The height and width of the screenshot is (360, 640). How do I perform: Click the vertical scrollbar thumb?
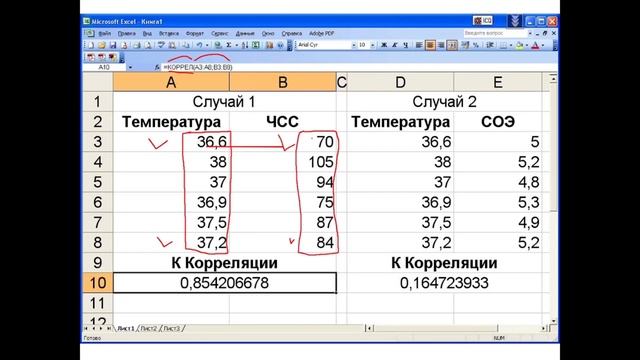tap(553, 147)
